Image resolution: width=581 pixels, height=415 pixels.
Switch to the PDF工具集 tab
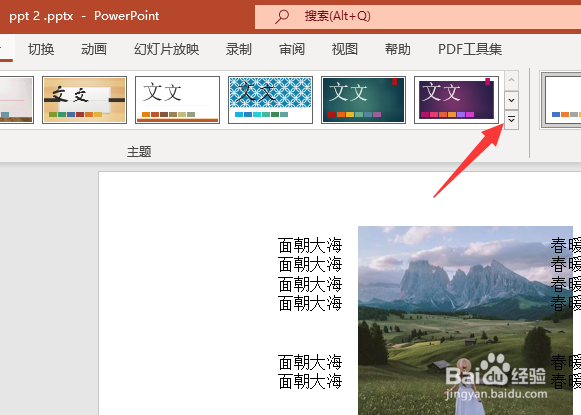pos(470,49)
